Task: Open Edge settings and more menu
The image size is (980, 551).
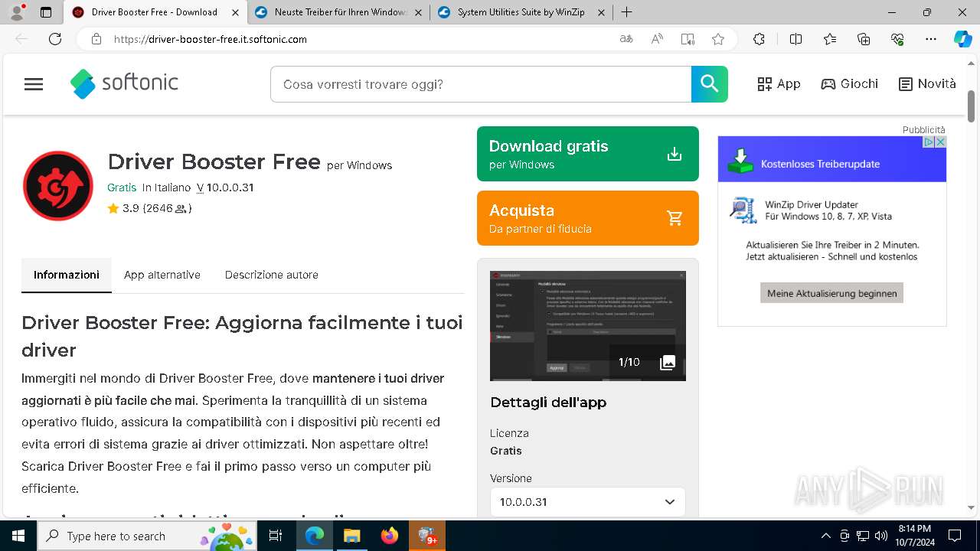Action: point(931,39)
